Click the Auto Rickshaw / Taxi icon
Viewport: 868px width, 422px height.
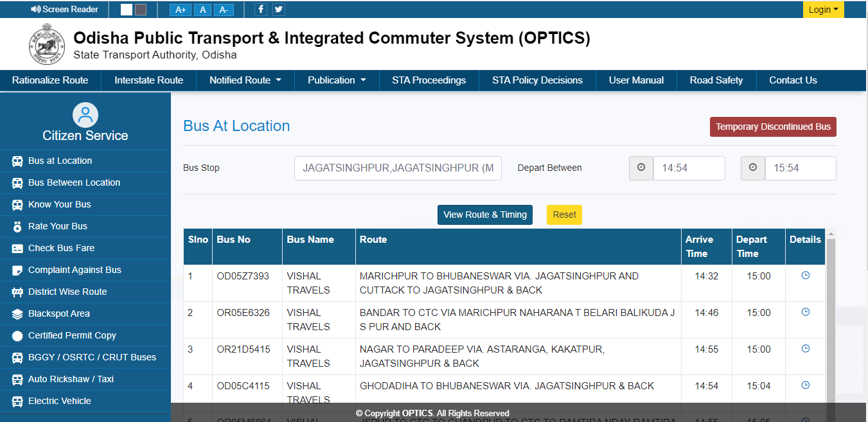point(17,380)
